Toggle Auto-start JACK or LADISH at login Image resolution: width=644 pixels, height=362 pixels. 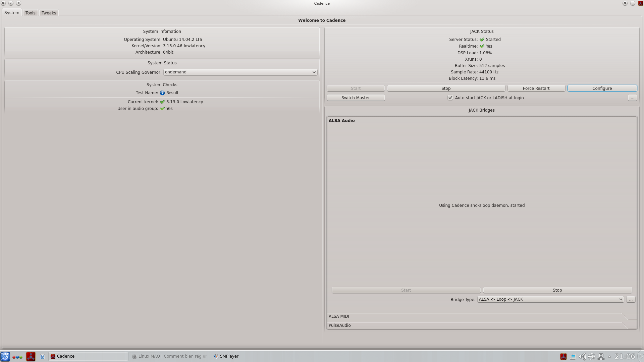450,98
